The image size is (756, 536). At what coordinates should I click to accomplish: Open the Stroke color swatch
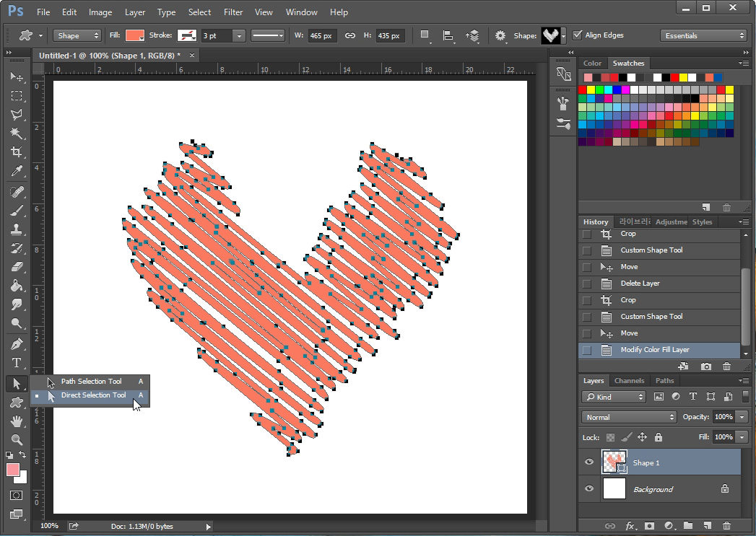(x=186, y=35)
